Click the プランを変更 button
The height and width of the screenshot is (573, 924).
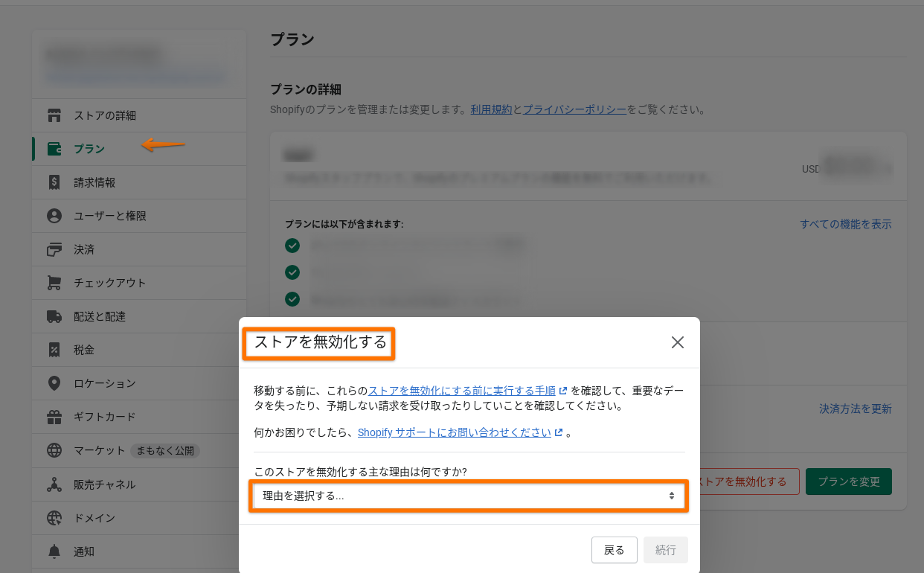click(849, 481)
